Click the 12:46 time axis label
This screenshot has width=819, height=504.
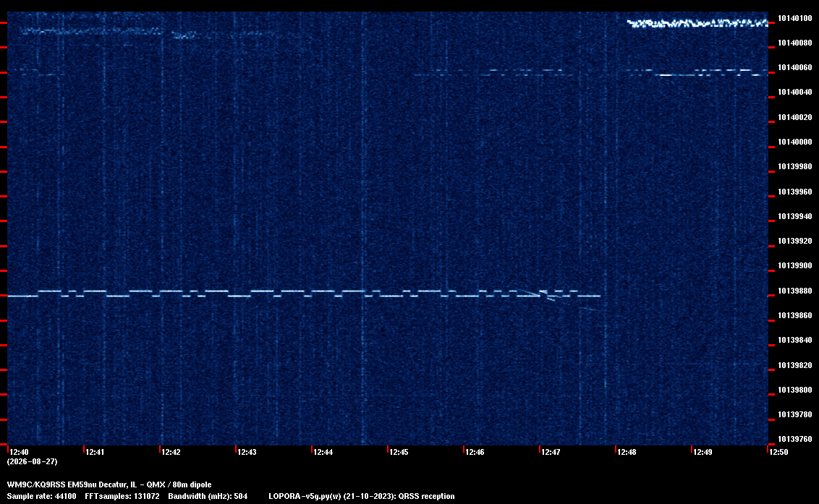(x=475, y=452)
